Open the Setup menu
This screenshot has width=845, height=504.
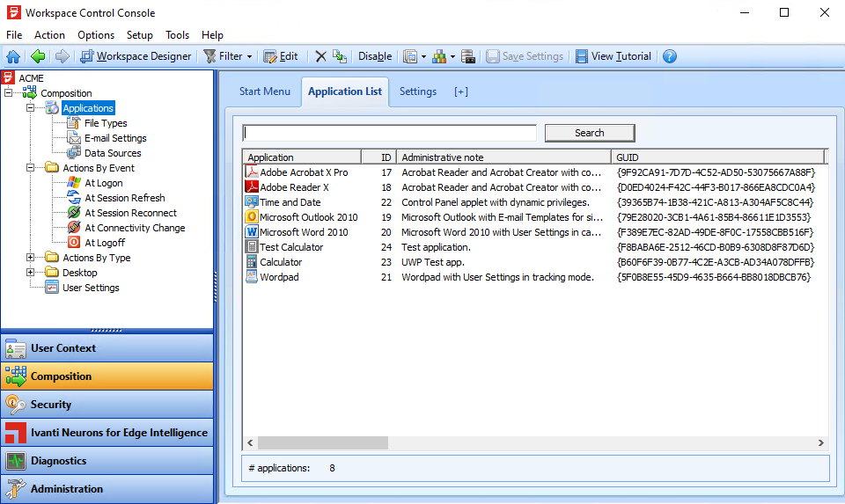pyautogui.click(x=140, y=35)
